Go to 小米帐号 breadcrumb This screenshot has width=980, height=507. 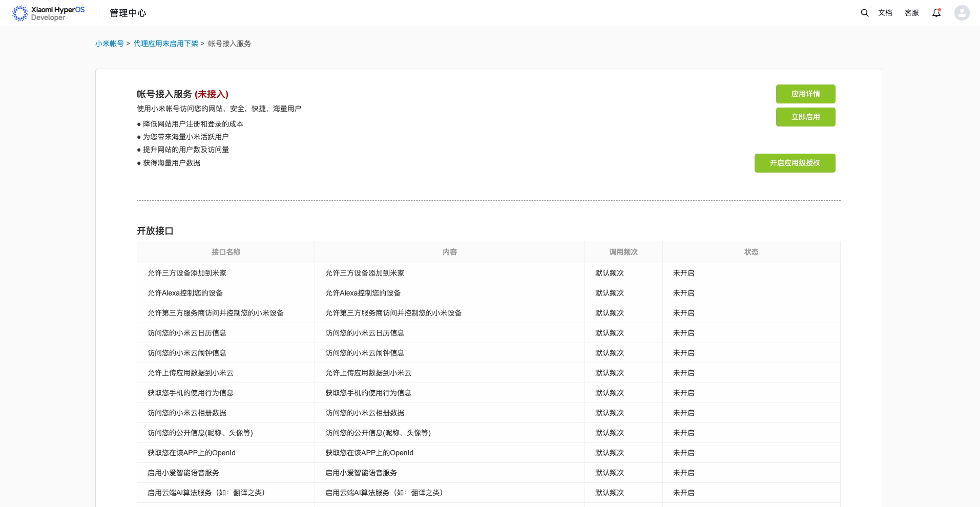point(109,44)
